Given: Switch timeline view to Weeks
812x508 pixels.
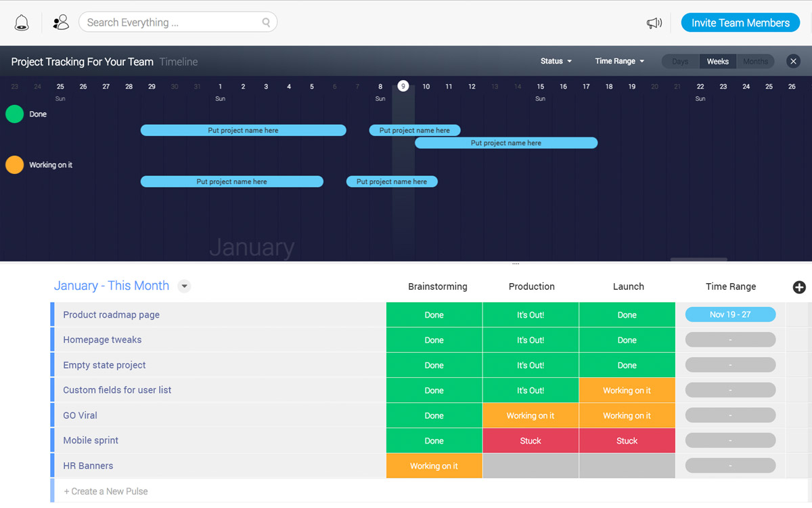Looking at the screenshot, I should click(x=717, y=62).
